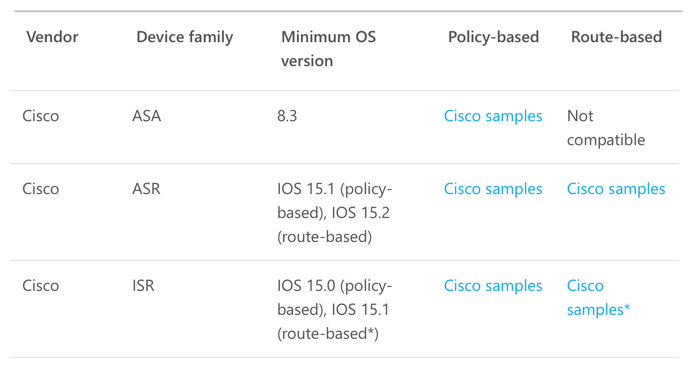Click the Not compatible cell for ASA
Viewport: 699px width, 373px height.
[x=606, y=128]
